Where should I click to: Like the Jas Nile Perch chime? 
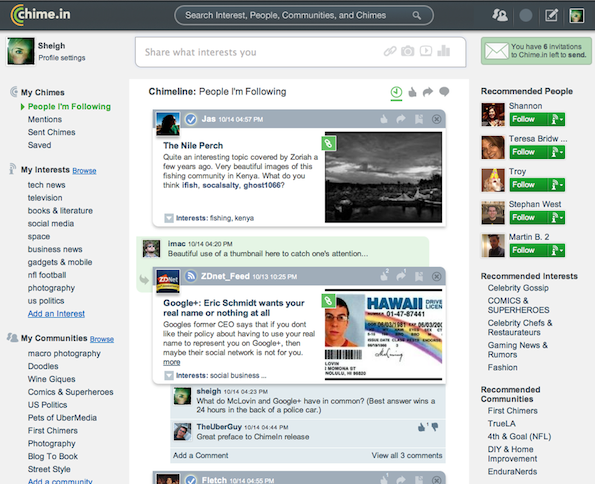(384, 119)
